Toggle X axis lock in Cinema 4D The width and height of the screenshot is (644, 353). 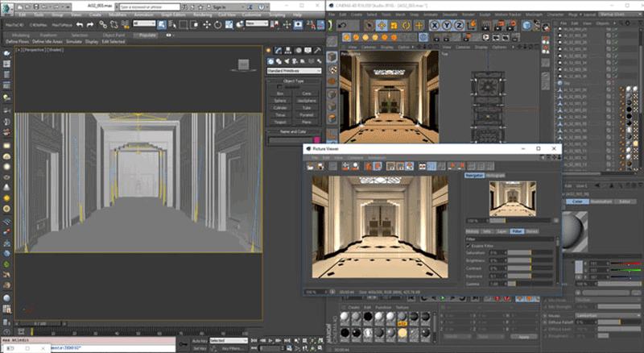coord(435,26)
